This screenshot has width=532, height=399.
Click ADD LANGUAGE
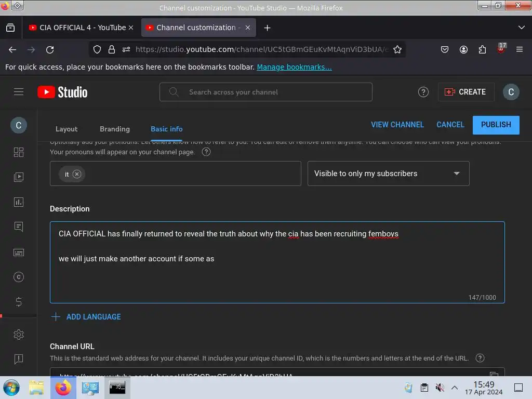point(87,316)
